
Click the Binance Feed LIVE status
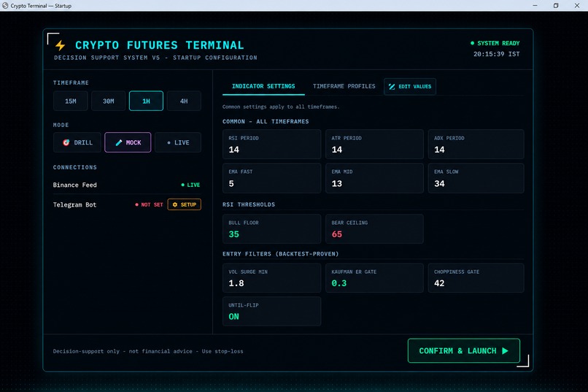click(191, 185)
